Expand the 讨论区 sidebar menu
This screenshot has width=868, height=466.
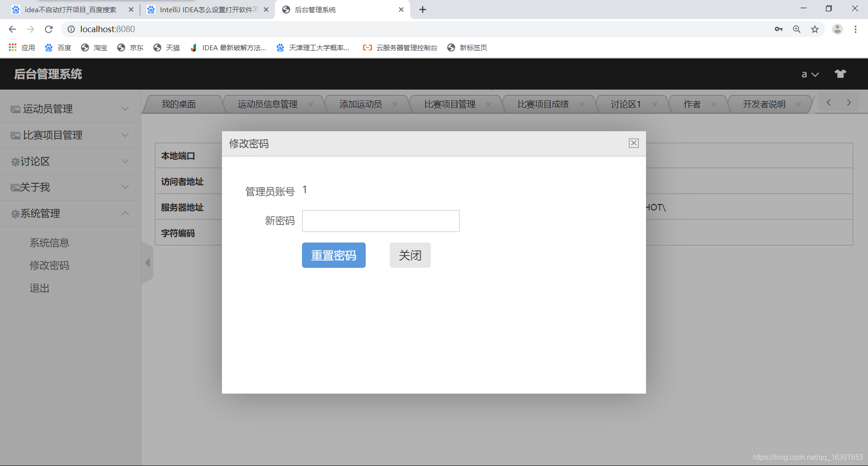coord(71,162)
